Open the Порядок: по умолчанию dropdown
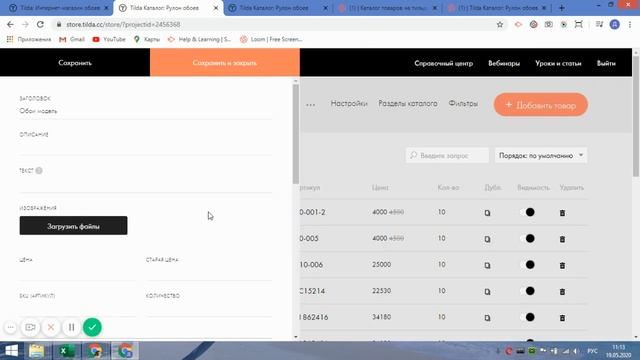This screenshot has height=360, width=640. point(541,156)
